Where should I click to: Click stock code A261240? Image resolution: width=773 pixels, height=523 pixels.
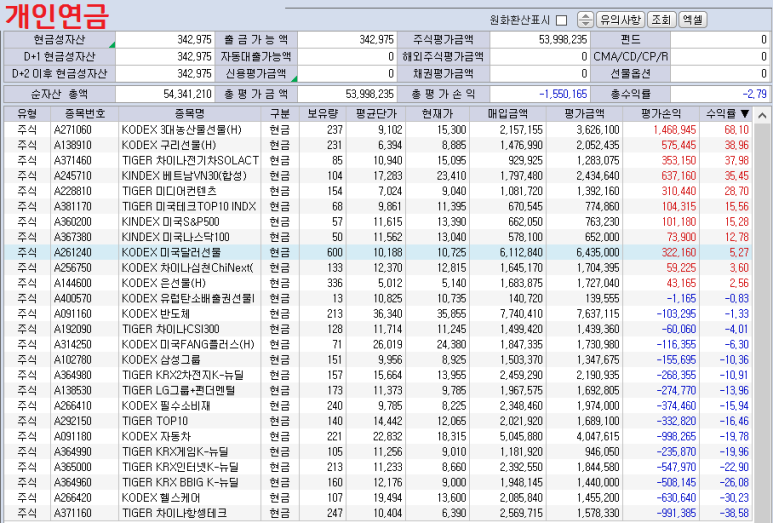click(72, 252)
